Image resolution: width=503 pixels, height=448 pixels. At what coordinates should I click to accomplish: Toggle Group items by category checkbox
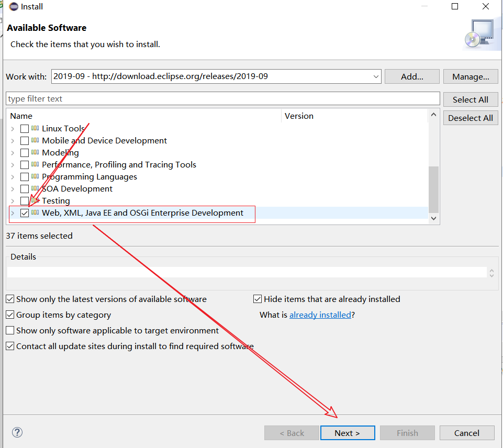(10, 315)
